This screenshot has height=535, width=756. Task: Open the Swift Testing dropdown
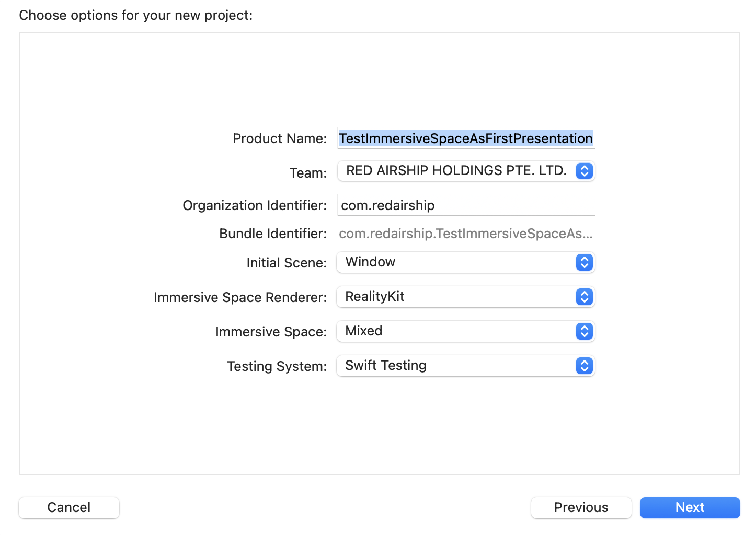coord(456,366)
